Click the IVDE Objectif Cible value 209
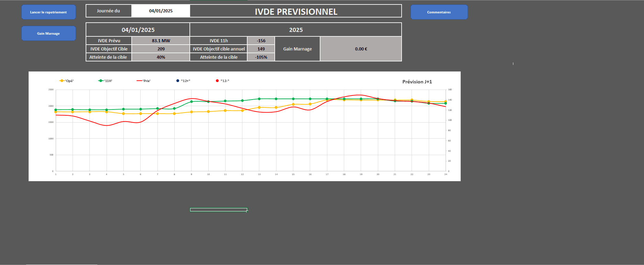Viewport: 644px width, 265px height. pyautogui.click(x=161, y=49)
